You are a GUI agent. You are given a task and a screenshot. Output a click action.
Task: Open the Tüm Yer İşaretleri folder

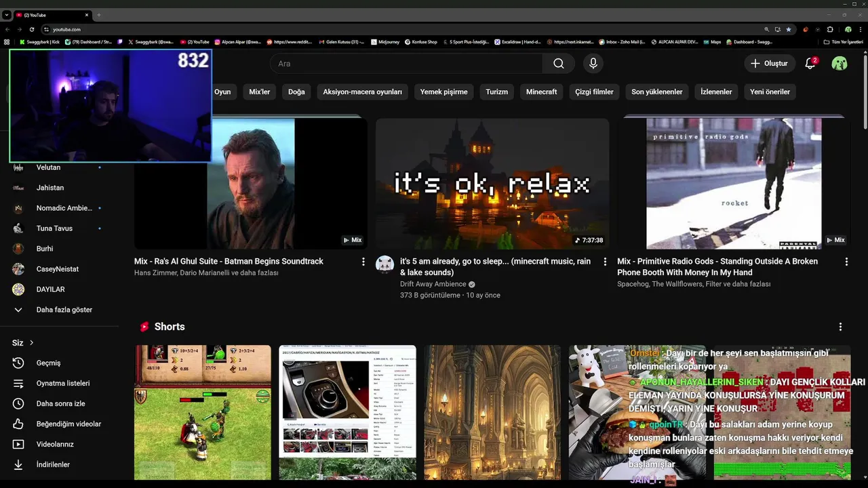[x=843, y=42]
